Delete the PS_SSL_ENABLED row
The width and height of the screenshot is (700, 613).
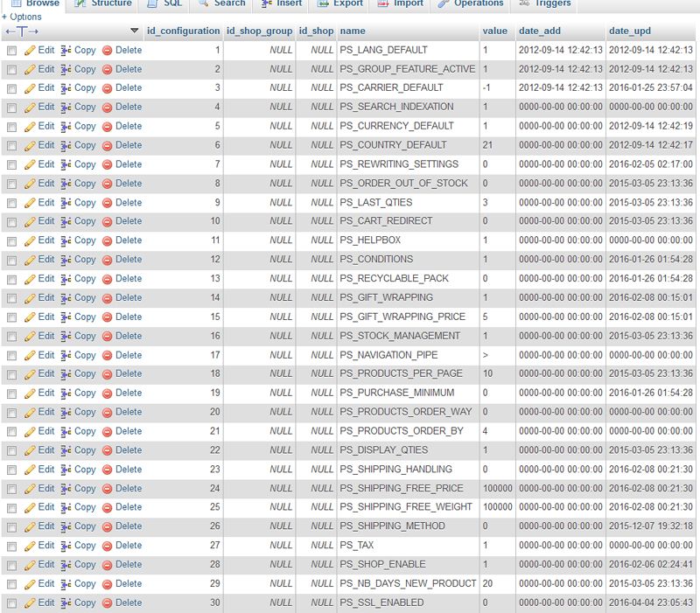129,602
